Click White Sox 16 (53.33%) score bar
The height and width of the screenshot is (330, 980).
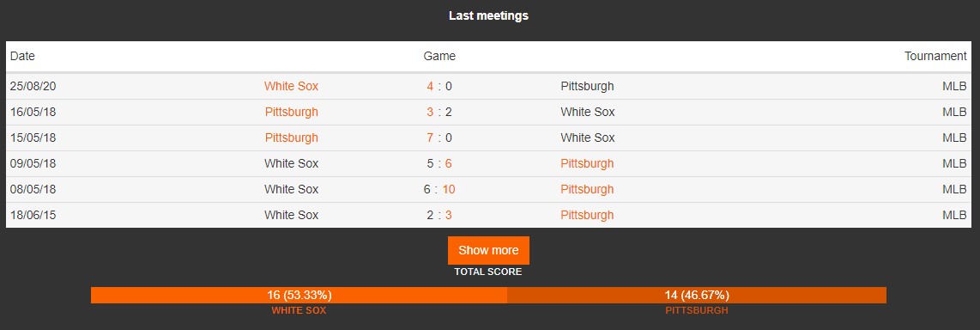click(x=299, y=295)
